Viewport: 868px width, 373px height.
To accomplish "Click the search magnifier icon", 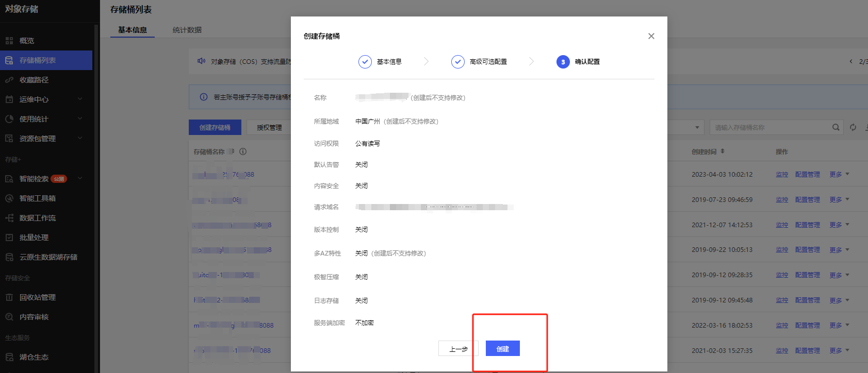I will (x=836, y=127).
